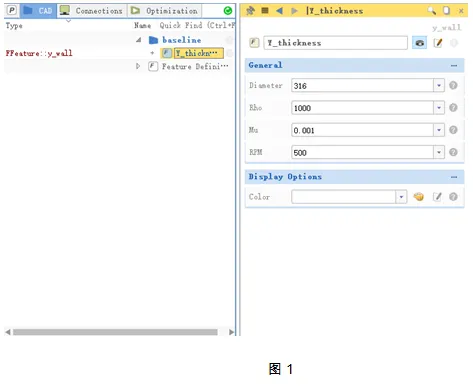Click the small plus marker before Y_thickn…

tap(152, 53)
